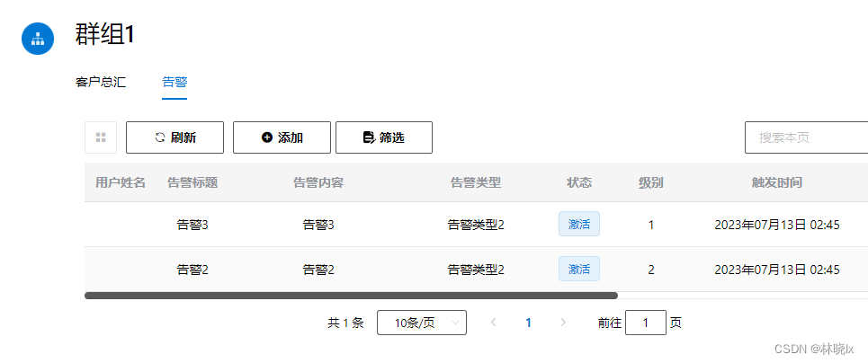The height and width of the screenshot is (363, 868).
Task: Click 激活 status tag for 告警3
Action: 578,224
